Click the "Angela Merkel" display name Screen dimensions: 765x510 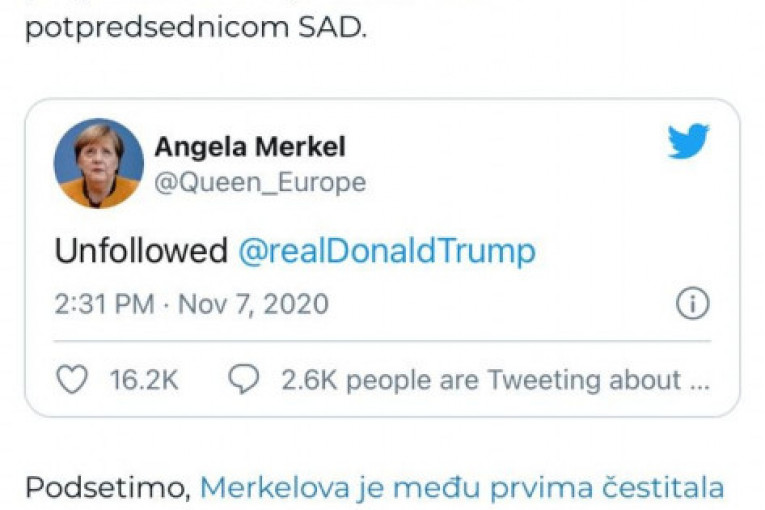pyautogui.click(x=249, y=147)
